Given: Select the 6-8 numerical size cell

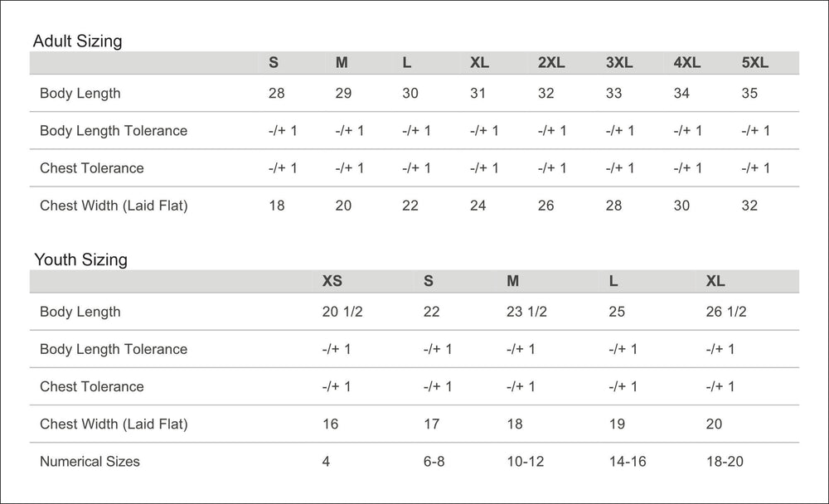Looking at the screenshot, I should click(434, 461).
